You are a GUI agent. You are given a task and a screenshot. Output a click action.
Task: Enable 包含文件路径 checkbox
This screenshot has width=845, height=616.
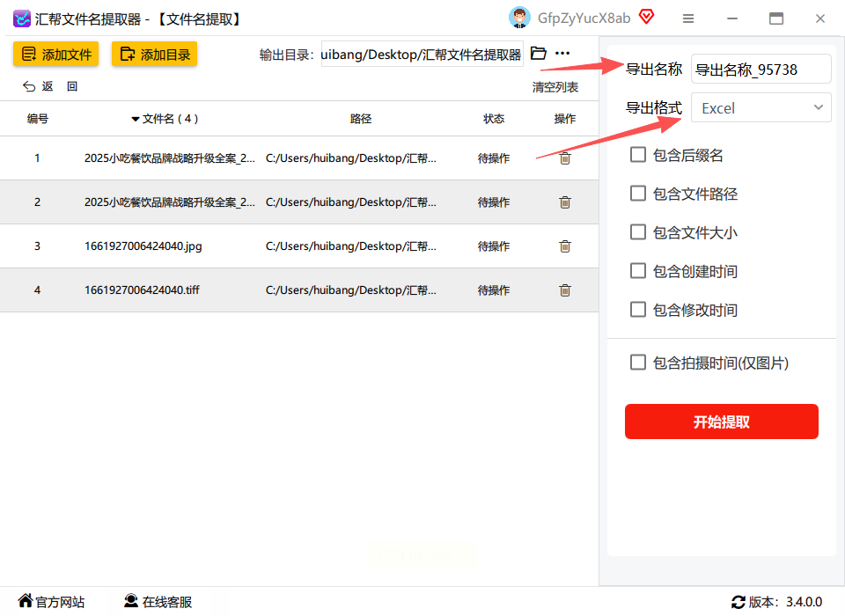(x=638, y=194)
